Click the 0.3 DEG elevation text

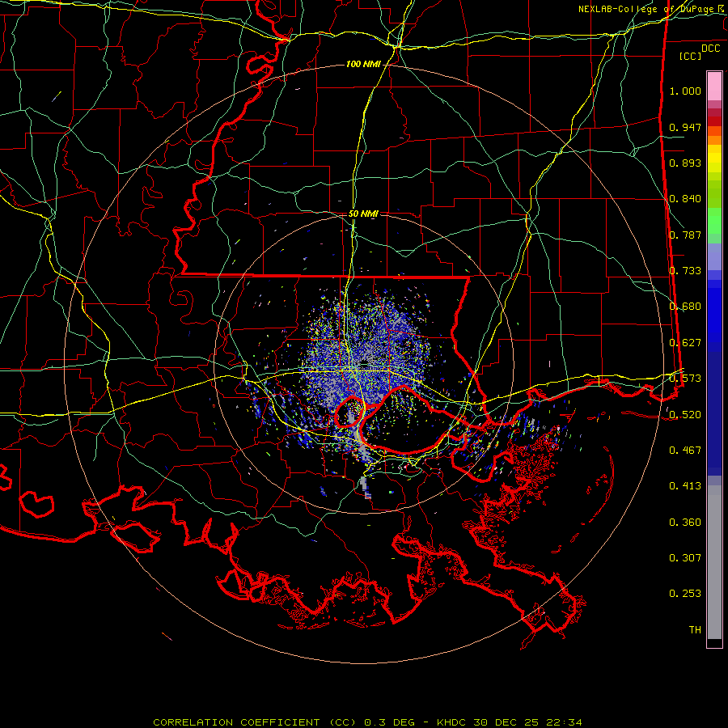(389, 722)
